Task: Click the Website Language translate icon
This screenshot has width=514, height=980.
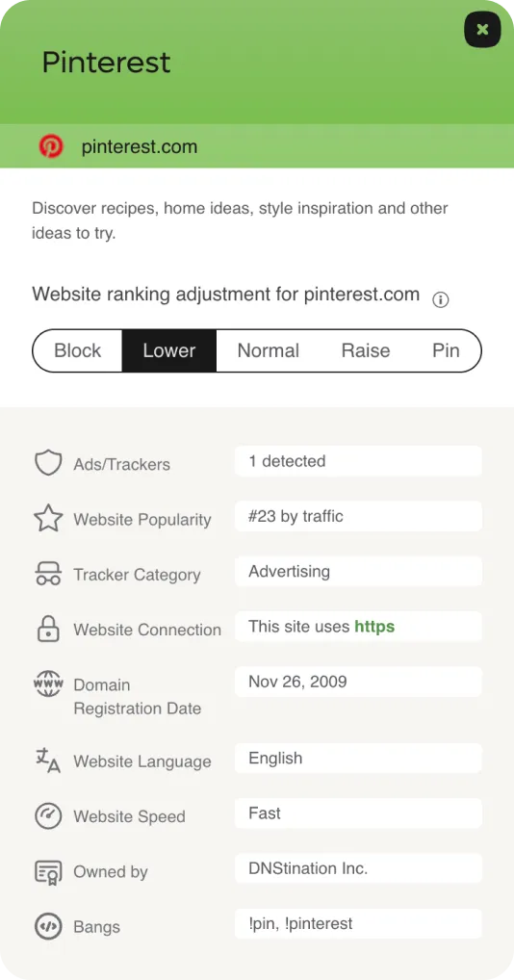Action: pos(48,761)
